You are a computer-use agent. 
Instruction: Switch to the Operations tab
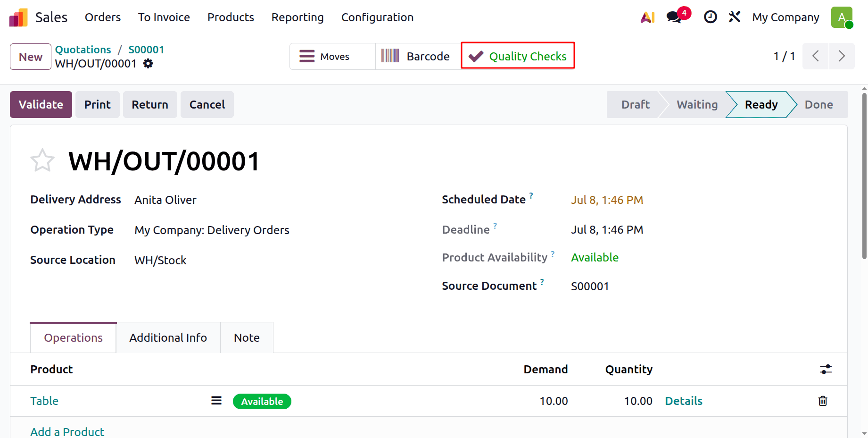coord(73,337)
